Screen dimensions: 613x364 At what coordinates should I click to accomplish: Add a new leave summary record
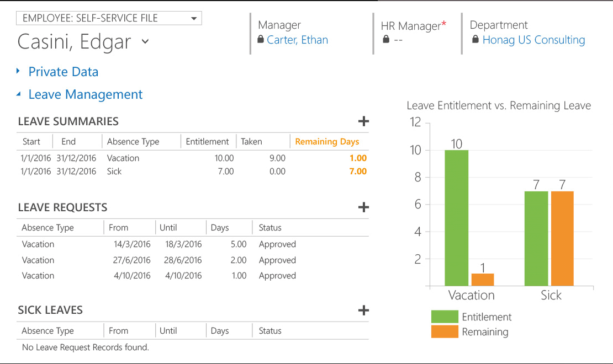[x=363, y=121]
